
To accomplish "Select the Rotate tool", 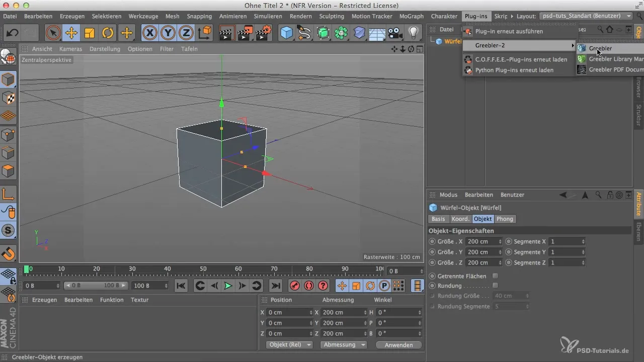I will pos(108,33).
